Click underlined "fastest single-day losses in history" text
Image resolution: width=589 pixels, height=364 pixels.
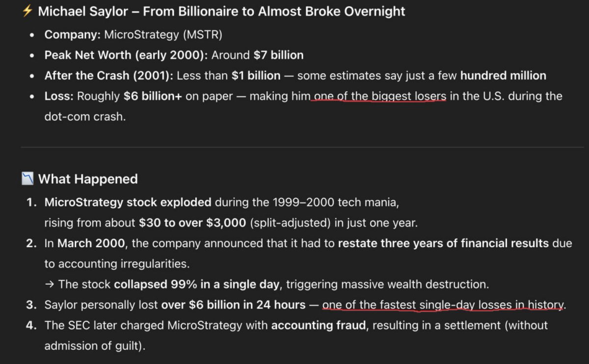(443, 305)
